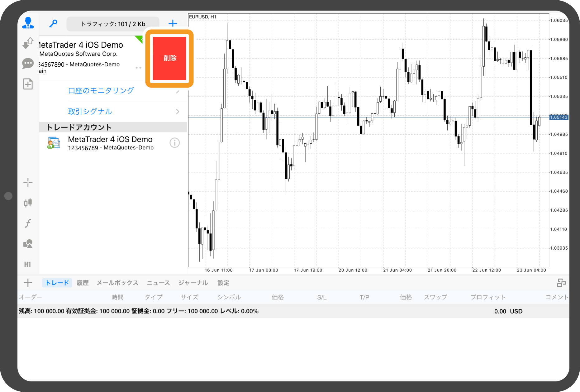Image resolution: width=580 pixels, height=392 pixels.
Task: Click the EURUSD, H1 chart title
Action: (202, 17)
